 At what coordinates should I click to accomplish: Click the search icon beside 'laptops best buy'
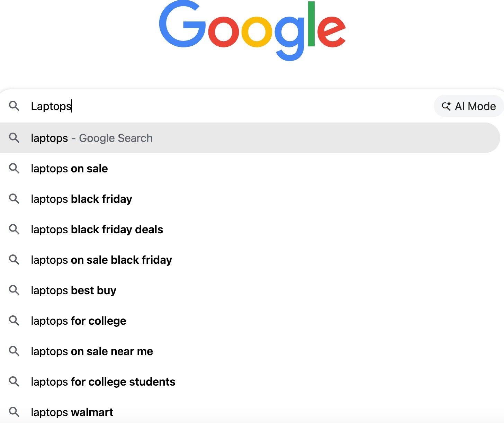click(x=14, y=290)
